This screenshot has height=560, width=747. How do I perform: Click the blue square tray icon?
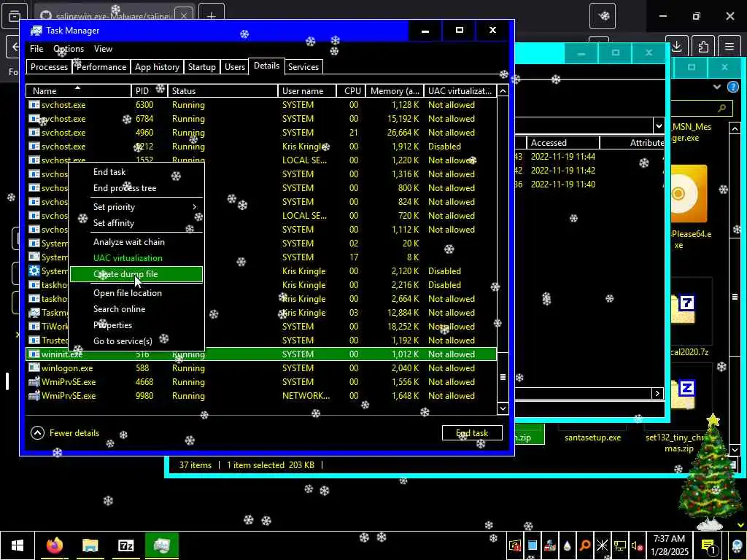point(533,545)
